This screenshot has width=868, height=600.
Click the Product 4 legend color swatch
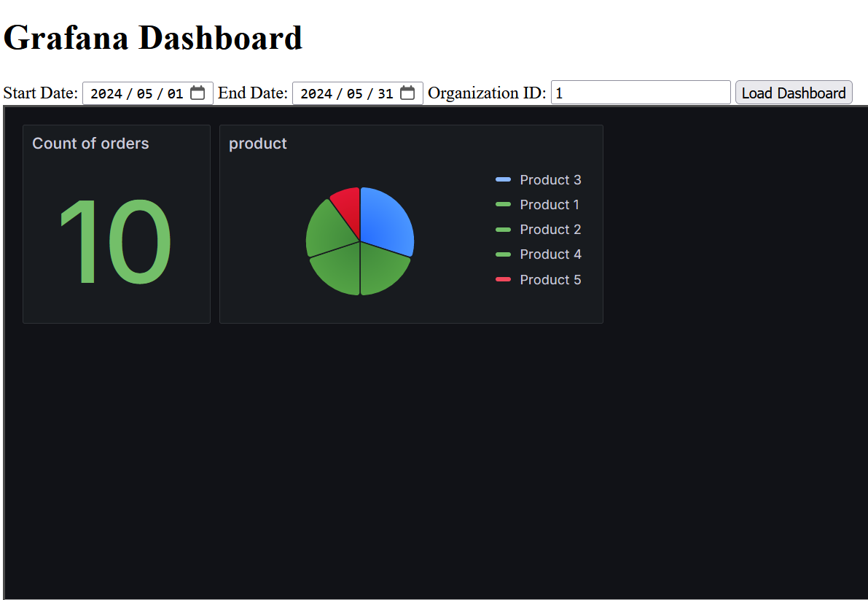[503, 254]
